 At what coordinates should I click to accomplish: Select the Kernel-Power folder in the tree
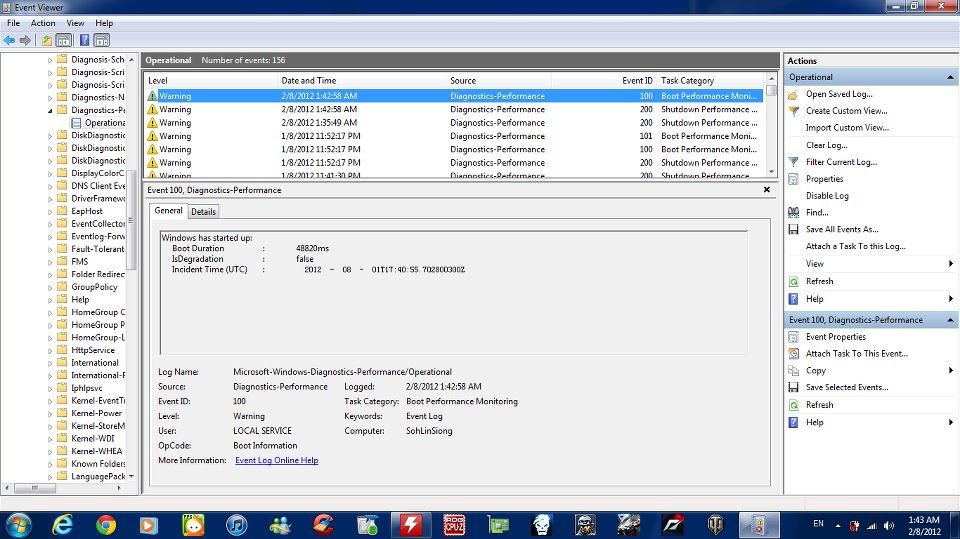(x=96, y=413)
